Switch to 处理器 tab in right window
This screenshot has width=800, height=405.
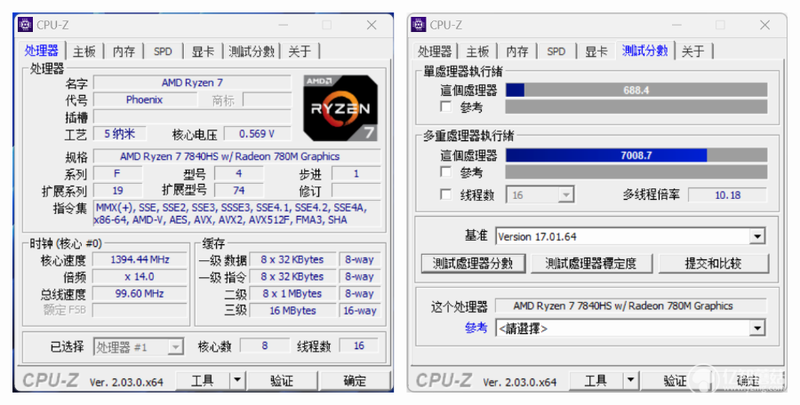[435, 52]
